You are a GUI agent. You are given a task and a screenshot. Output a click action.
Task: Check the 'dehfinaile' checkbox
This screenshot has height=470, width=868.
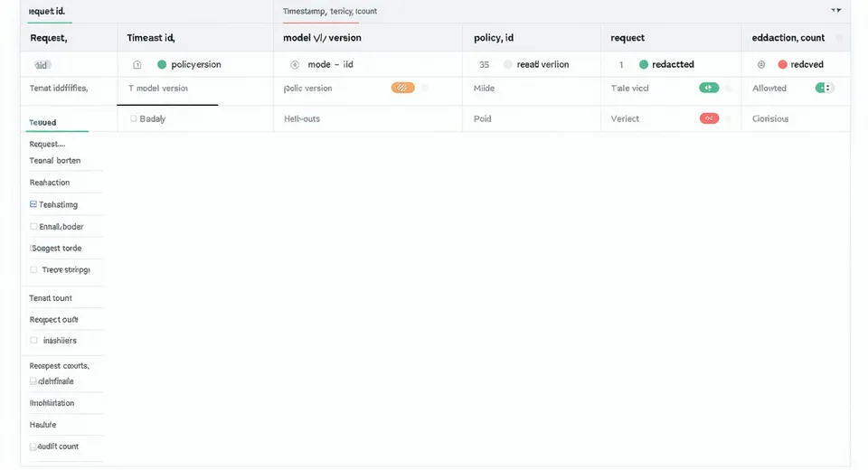pyautogui.click(x=33, y=381)
